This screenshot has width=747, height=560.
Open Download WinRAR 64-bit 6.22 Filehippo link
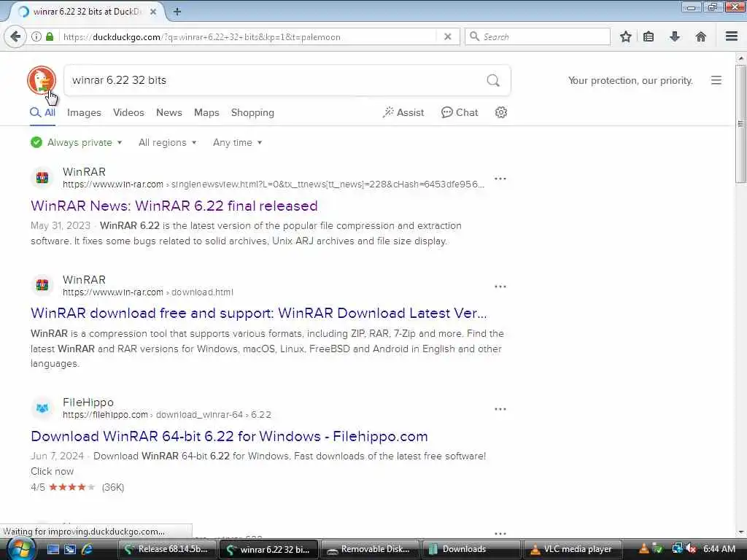point(229,436)
